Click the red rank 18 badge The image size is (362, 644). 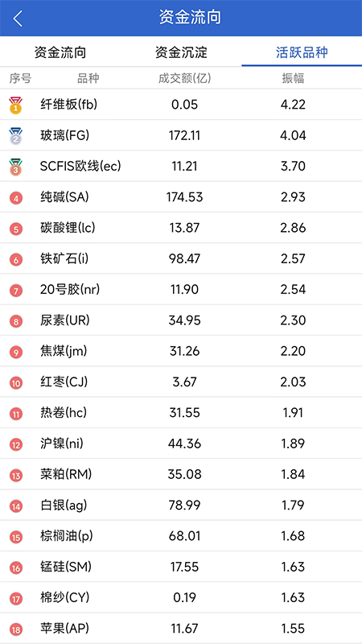tap(16, 630)
